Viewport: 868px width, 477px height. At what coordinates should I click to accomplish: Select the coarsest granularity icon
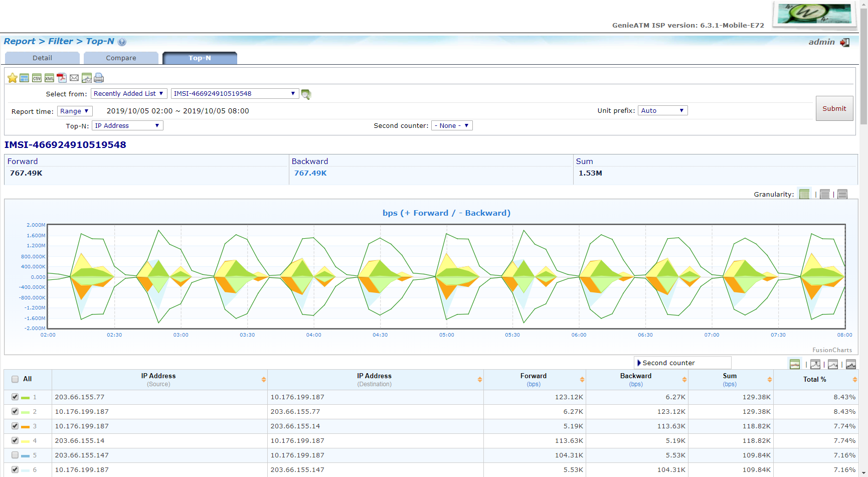[842, 194]
